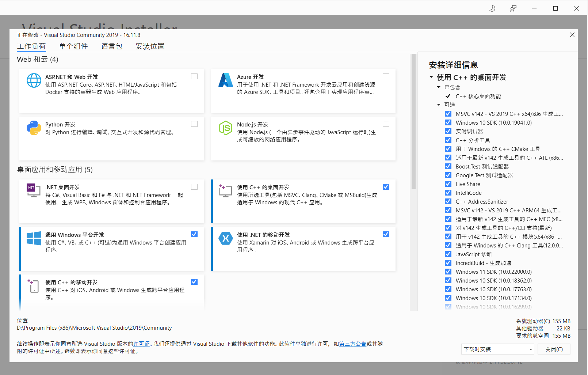Collapse the 已包含 tree node

click(439, 87)
